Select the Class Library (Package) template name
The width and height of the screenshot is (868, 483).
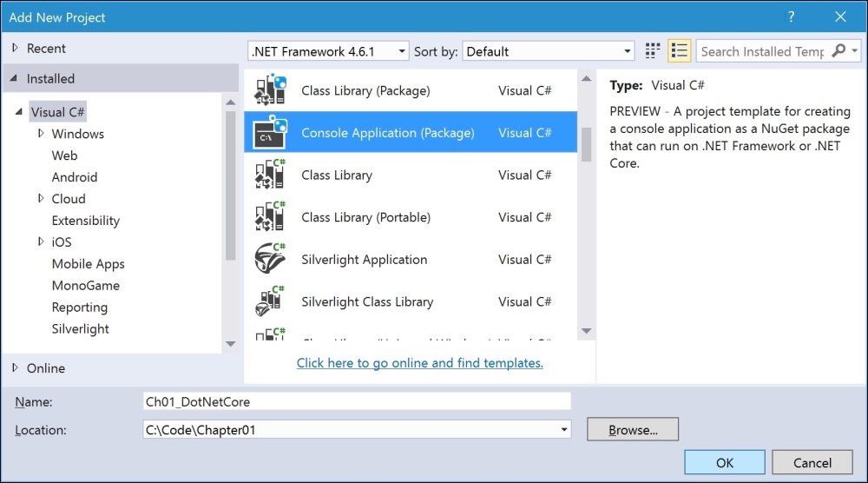(365, 90)
